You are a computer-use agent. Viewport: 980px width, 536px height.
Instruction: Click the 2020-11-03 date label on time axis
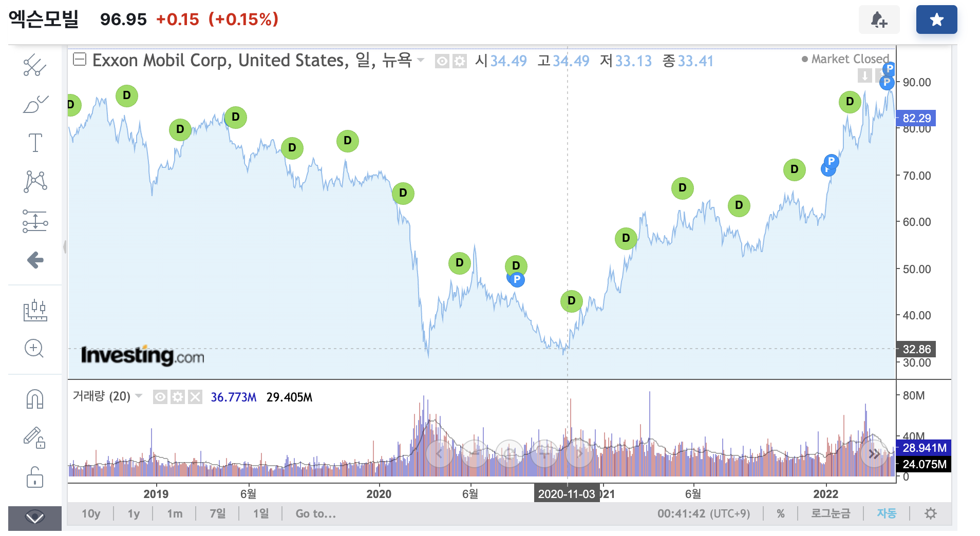click(567, 494)
